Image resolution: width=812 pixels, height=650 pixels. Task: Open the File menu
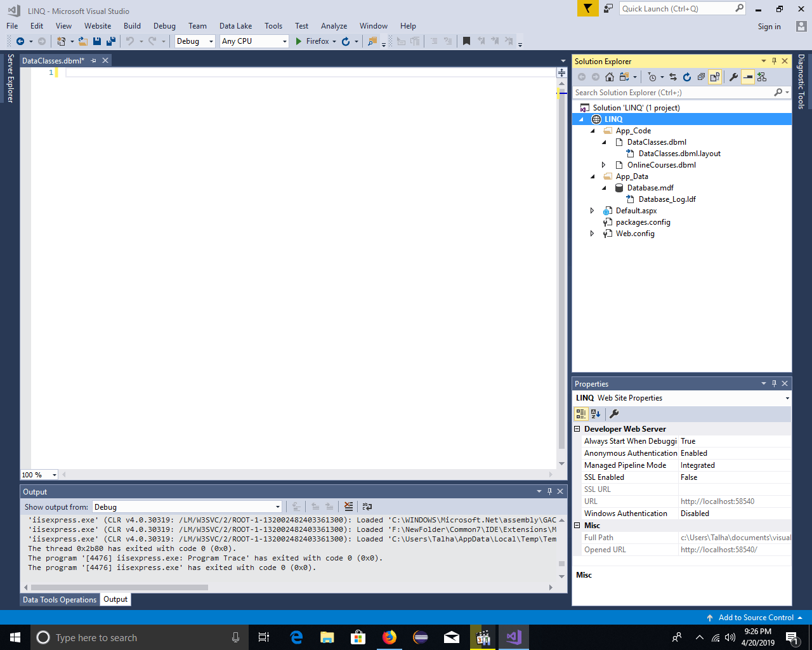tap(12, 26)
